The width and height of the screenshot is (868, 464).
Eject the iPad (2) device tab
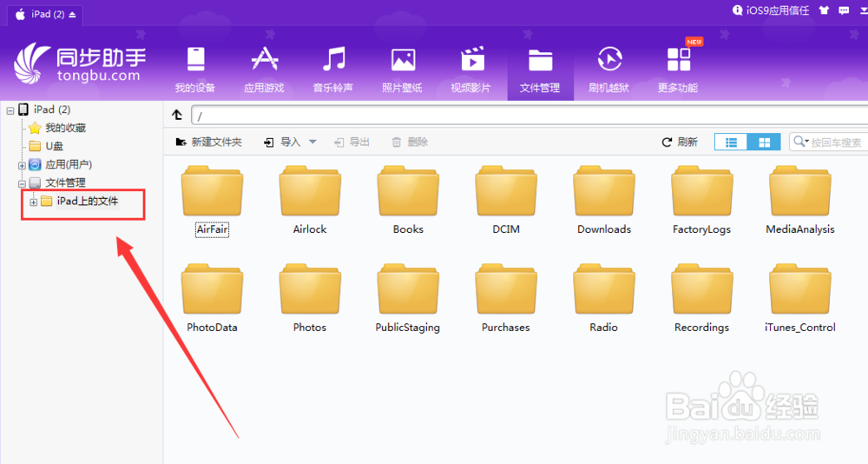coord(73,15)
